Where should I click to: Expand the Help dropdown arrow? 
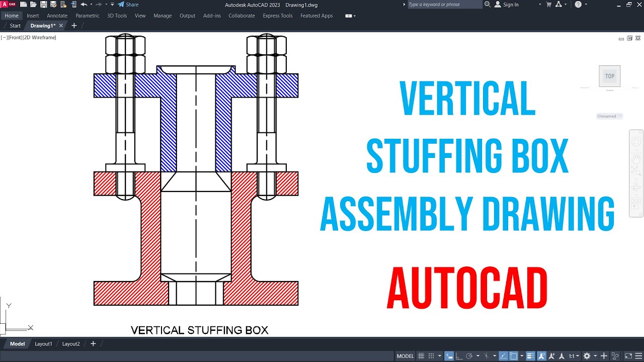click(x=587, y=5)
